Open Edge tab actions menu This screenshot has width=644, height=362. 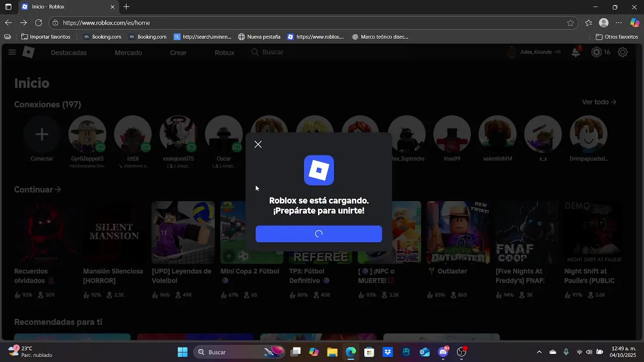8,7
